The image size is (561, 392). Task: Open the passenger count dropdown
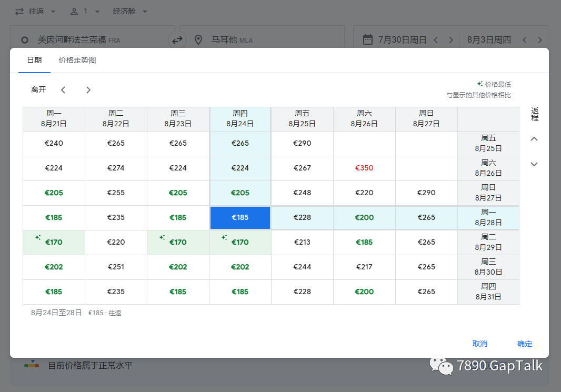[85, 12]
